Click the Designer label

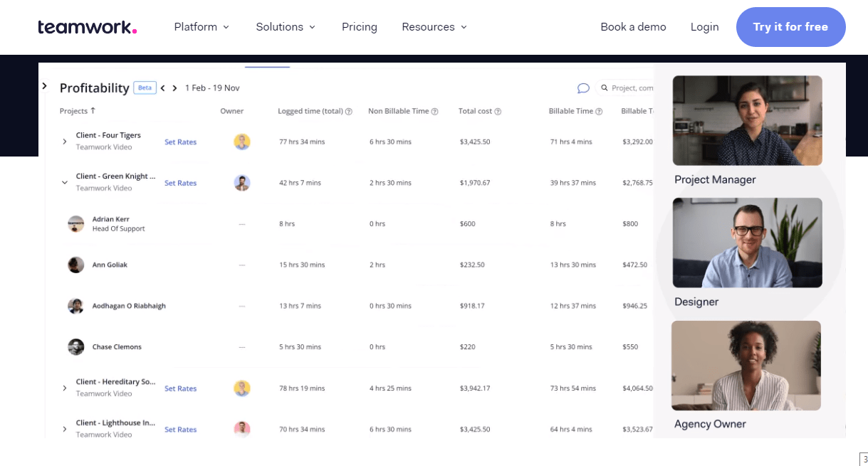[696, 302]
